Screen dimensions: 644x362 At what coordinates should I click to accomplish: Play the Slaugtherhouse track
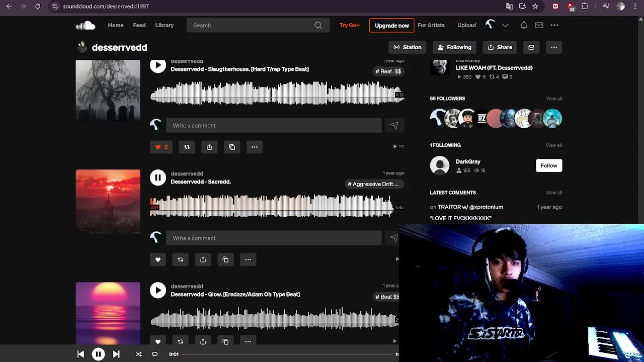(x=158, y=65)
